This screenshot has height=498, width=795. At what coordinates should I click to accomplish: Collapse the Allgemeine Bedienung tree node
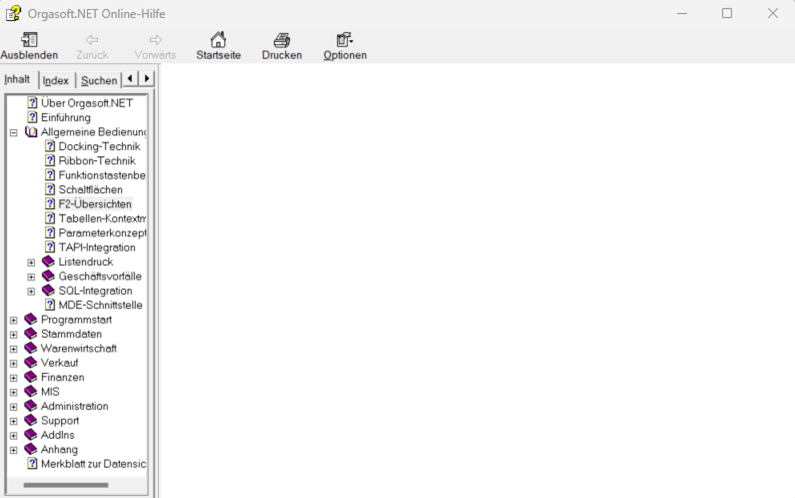coord(14,132)
